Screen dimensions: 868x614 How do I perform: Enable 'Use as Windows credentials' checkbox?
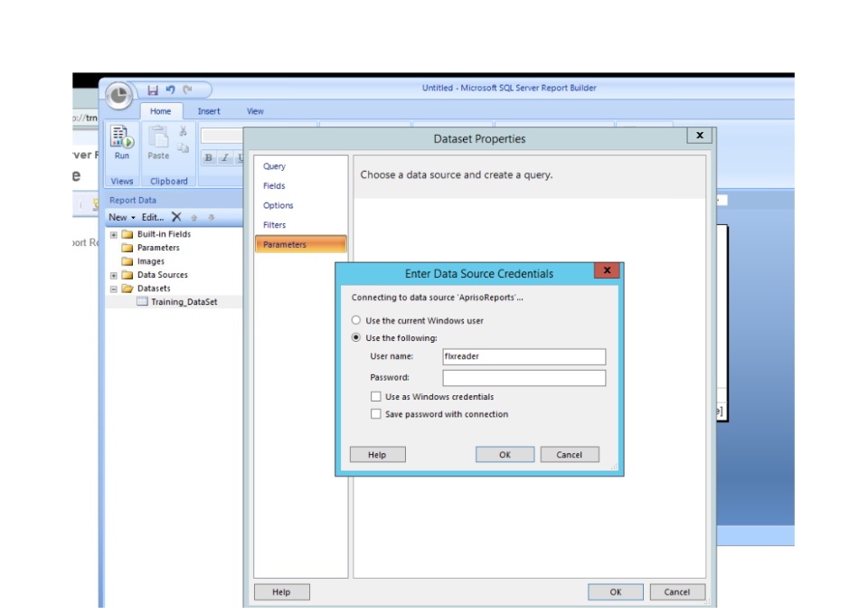[x=376, y=396]
